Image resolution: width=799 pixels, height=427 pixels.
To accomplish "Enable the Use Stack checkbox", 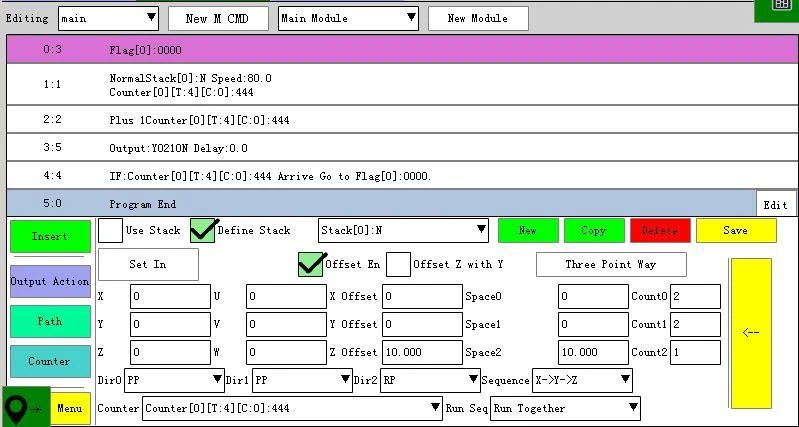I will click(x=110, y=230).
